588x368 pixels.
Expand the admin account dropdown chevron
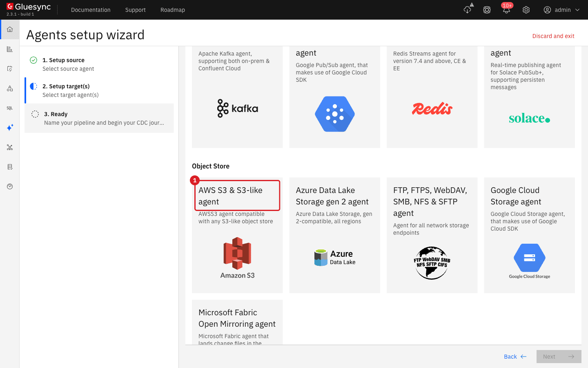(577, 10)
